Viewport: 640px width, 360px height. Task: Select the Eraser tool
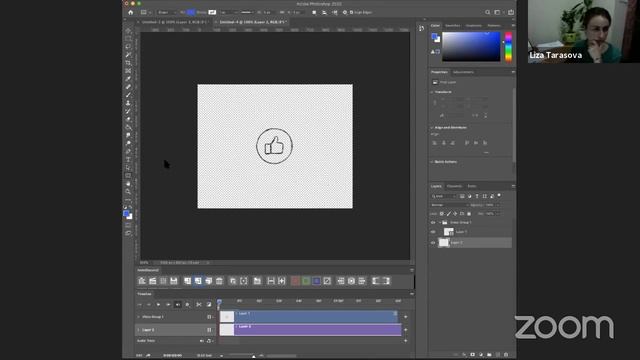click(128, 119)
